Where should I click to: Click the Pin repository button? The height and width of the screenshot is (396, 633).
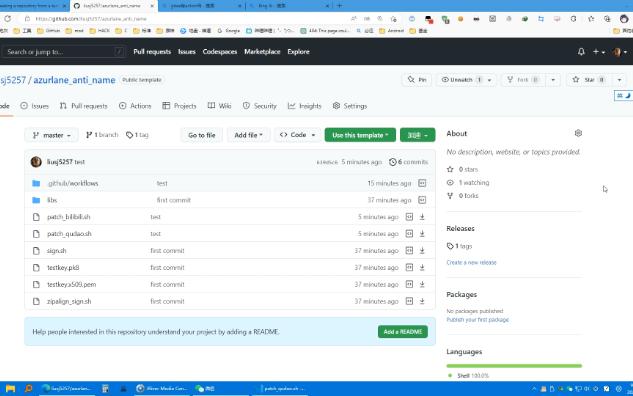coord(417,80)
